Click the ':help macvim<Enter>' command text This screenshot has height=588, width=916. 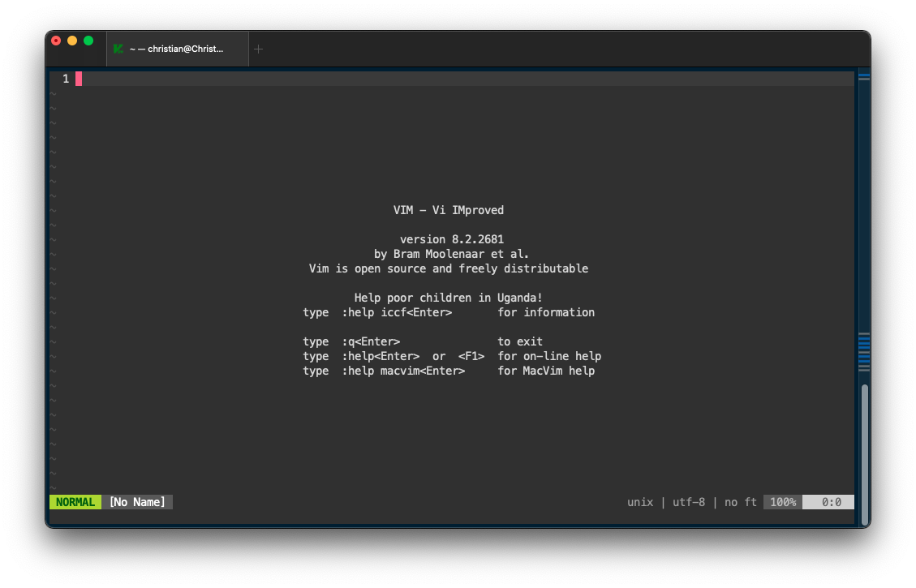403,371
